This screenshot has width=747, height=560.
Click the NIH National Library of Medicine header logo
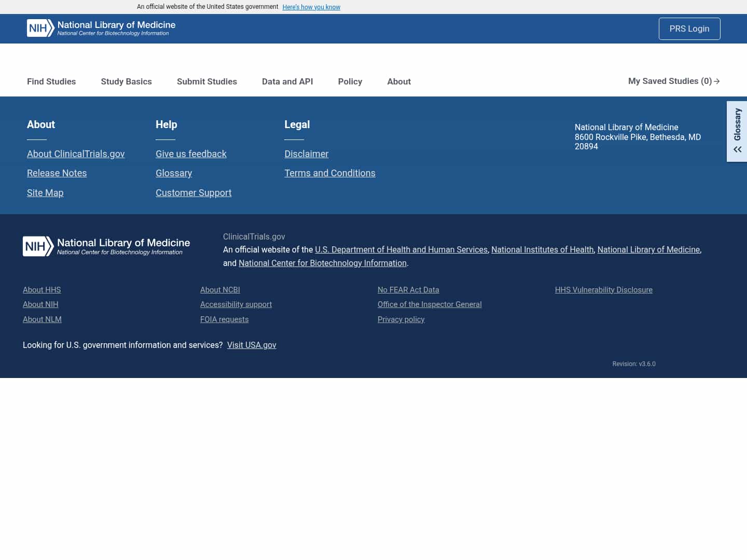[x=101, y=28]
